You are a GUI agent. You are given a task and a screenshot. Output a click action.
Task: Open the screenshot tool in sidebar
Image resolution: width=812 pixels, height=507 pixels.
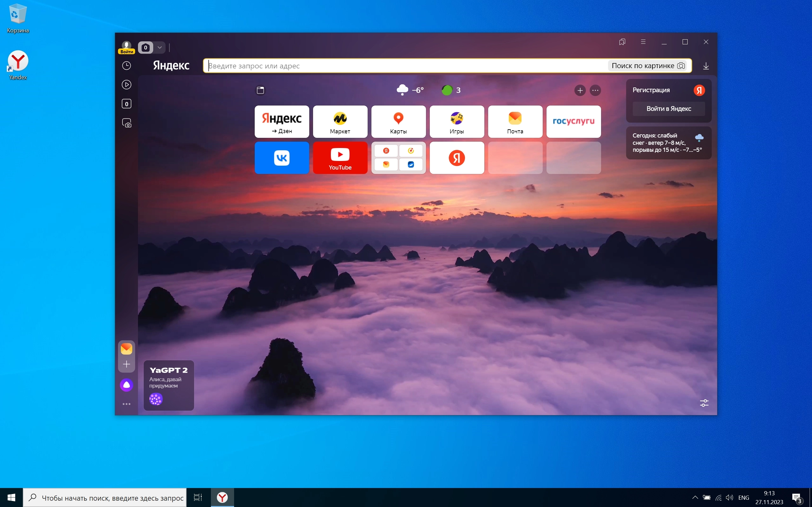(x=127, y=123)
